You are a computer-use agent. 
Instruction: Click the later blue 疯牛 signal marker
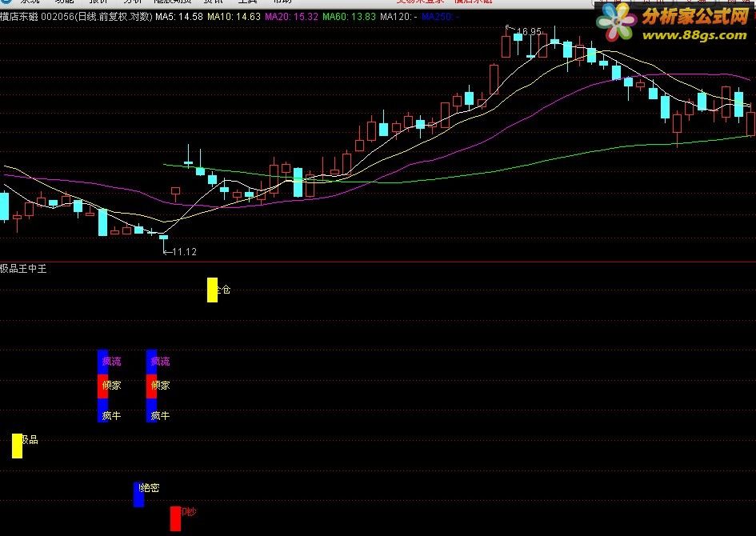pos(151,410)
